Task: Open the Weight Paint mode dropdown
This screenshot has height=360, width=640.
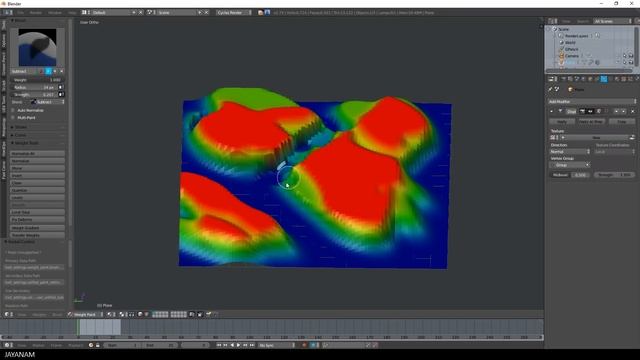Action: (x=85, y=314)
